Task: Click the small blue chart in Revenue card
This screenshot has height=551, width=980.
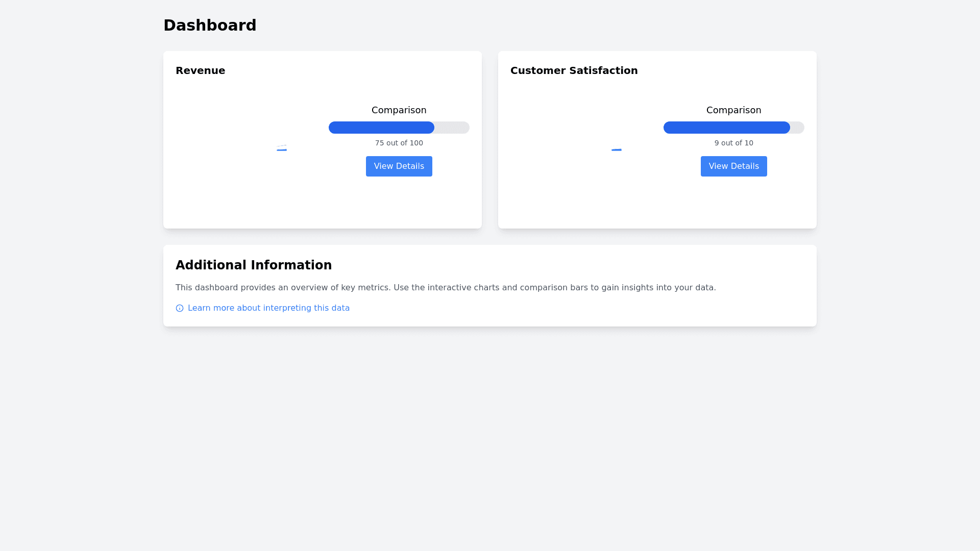Action: point(282,149)
